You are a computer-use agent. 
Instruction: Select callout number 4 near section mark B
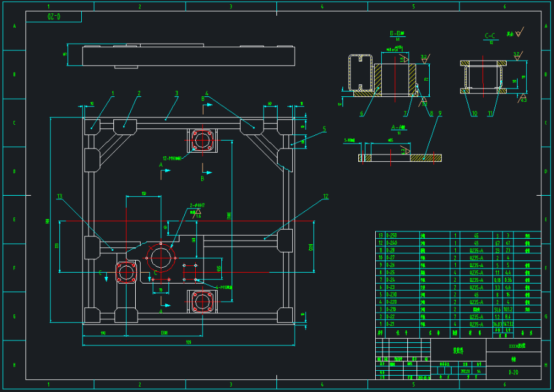point(207,93)
